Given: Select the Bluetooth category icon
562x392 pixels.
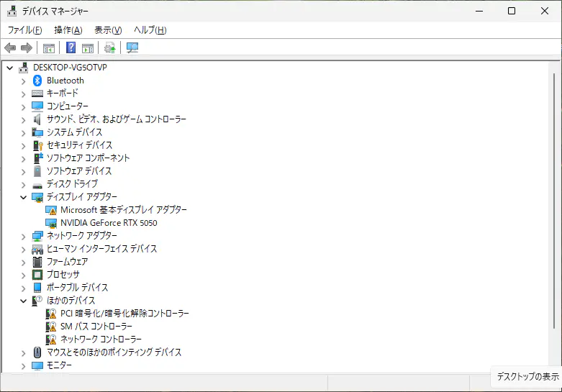Looking at the screenshot, I should [x=38, y=81].
